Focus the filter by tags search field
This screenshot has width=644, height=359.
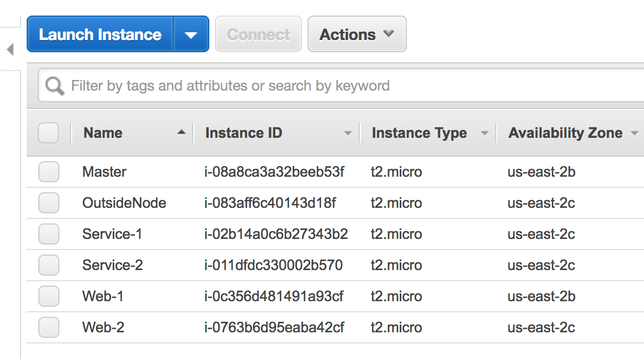(333, 86)
